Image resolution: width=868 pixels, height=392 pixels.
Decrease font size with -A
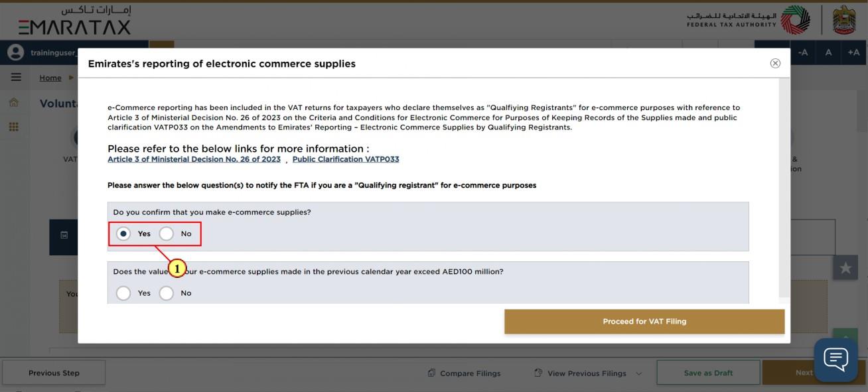(x=803, y=52)
